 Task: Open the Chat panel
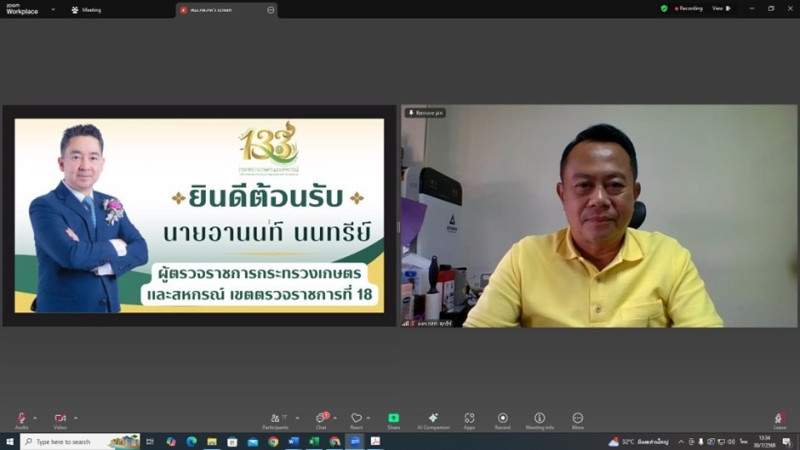321,418
